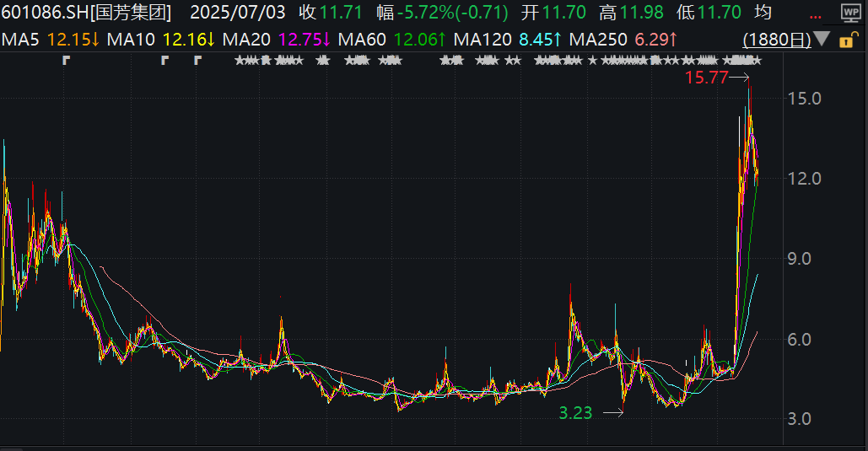The height and width of the screenshot is (451, 868).
Task: Click the lone star marker left of 15.77
Action: [592, 60]
